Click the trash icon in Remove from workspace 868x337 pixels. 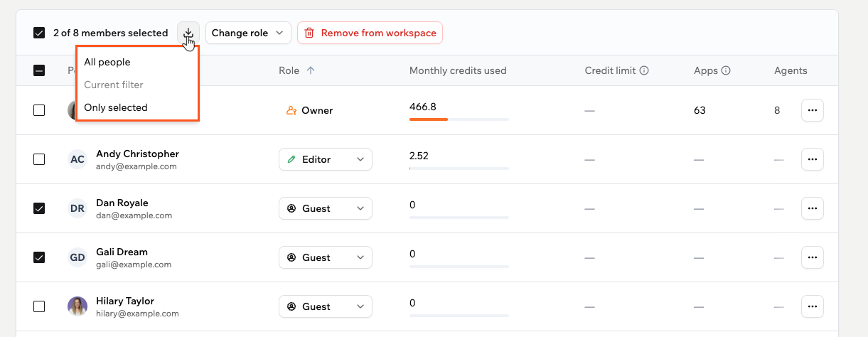[309, 33]
